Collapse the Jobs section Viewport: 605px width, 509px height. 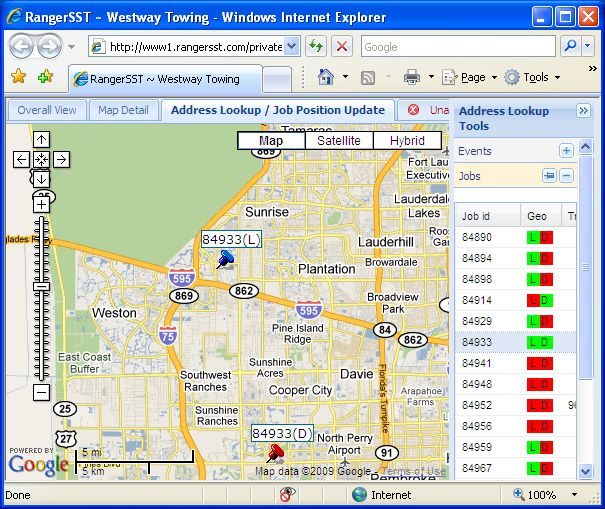[x=566, y=176]
